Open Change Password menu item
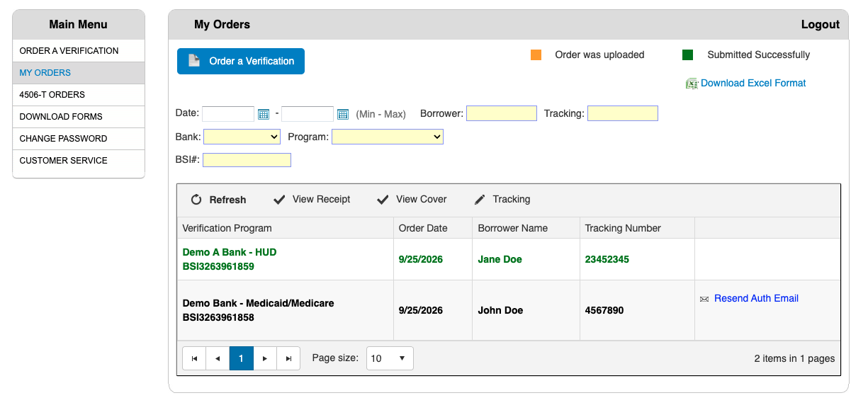 click(x=79, y=139)
